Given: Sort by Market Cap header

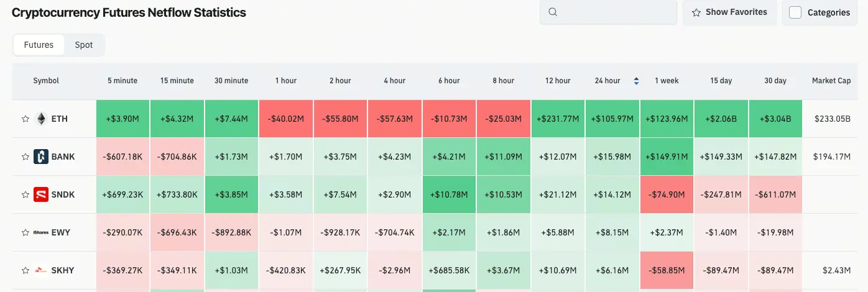Looking at the screenshot, I should pyautogui.click(x=831, y=81).
